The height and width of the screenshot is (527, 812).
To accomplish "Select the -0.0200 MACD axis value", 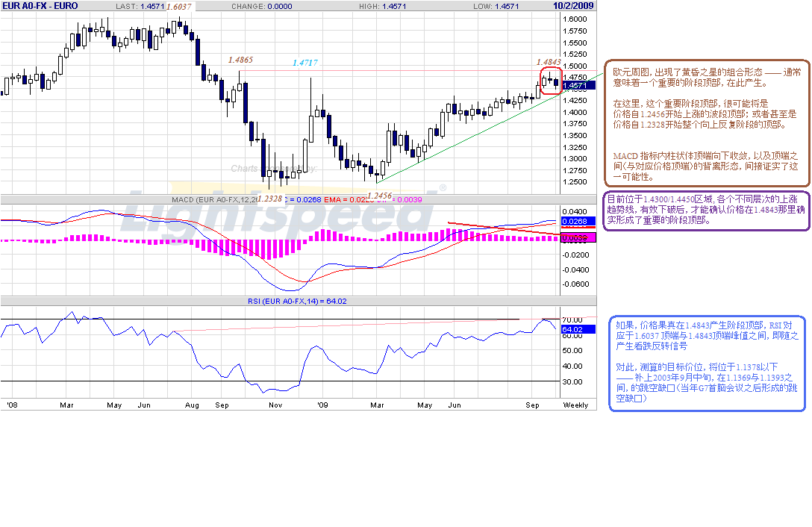I will click(x=575, y=255).
